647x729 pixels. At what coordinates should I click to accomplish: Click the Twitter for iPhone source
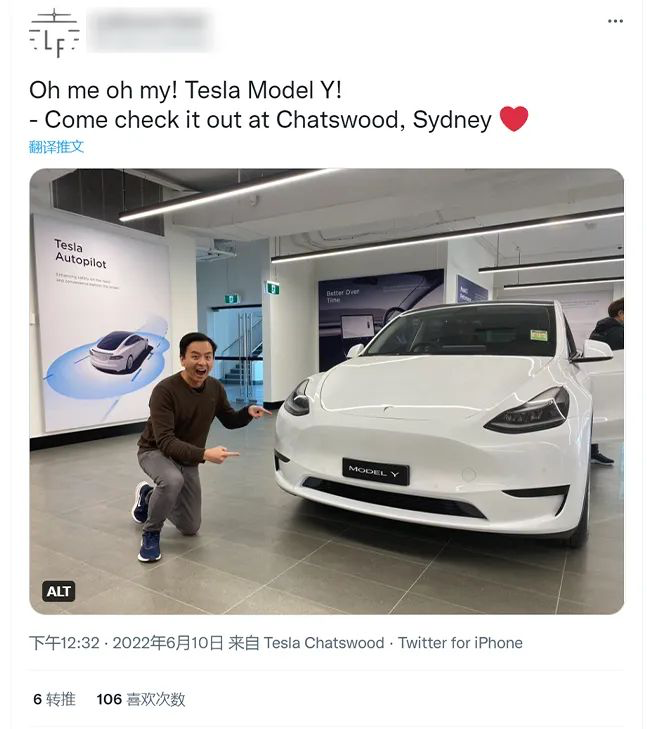[460, 643]
